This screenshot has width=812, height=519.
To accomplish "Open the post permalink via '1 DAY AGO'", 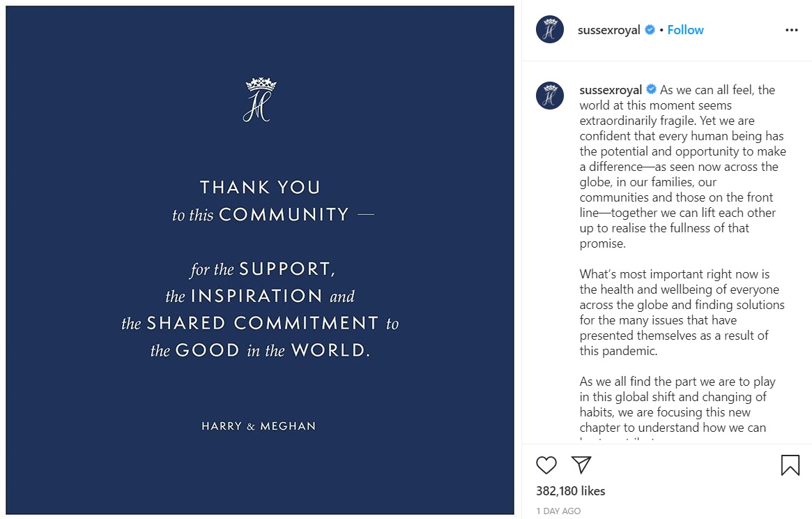I will (x=558, y=511).
